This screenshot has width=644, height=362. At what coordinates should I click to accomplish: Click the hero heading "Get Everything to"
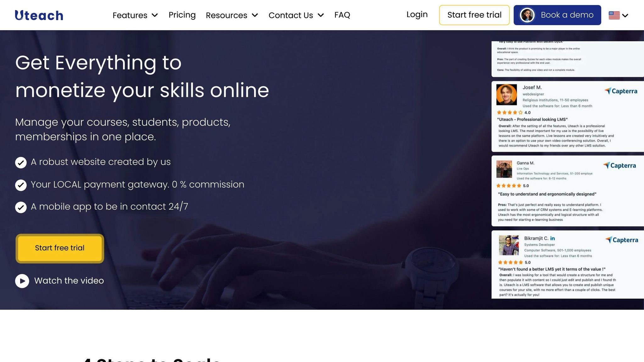(x=98, y=63)
